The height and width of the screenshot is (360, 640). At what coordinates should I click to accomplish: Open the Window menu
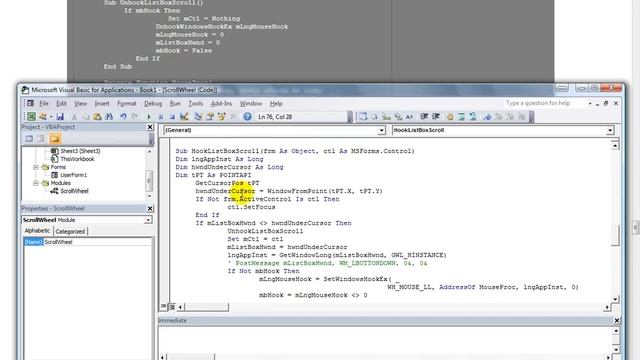(251, 104)
